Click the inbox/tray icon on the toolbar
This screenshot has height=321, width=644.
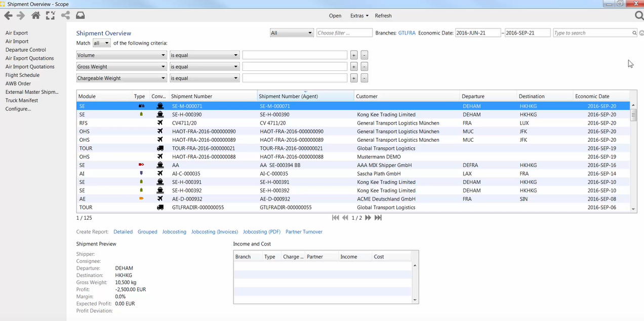(80, 16)
